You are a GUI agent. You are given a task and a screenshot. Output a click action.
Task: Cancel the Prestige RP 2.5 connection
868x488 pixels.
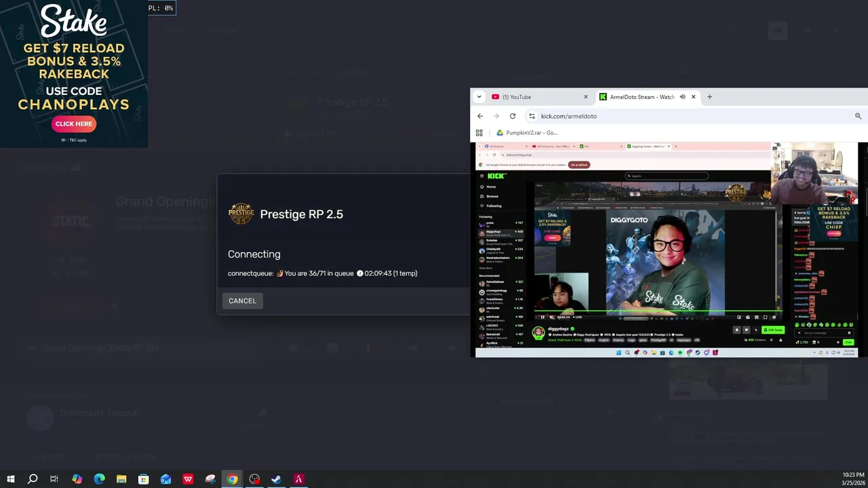click(x=242, y=301)
